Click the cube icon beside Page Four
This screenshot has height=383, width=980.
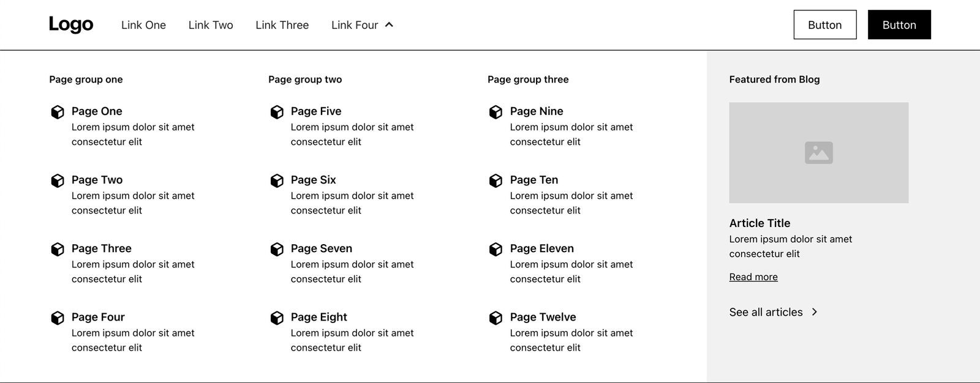(x=58, y=318)
